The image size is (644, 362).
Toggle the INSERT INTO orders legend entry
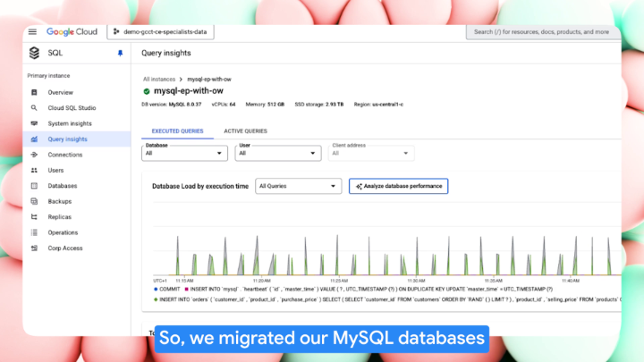point(387,299)
